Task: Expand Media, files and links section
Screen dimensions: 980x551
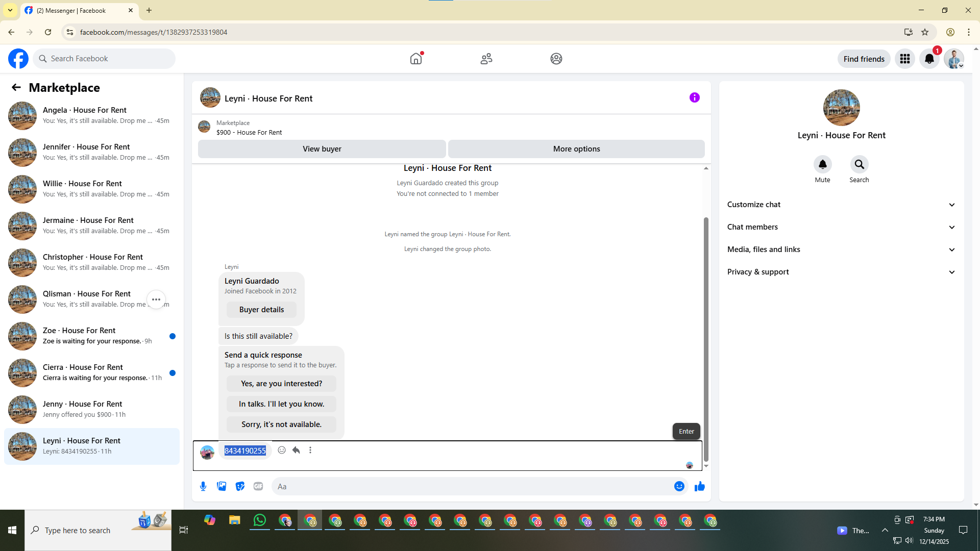Action: tap(841, 249)
